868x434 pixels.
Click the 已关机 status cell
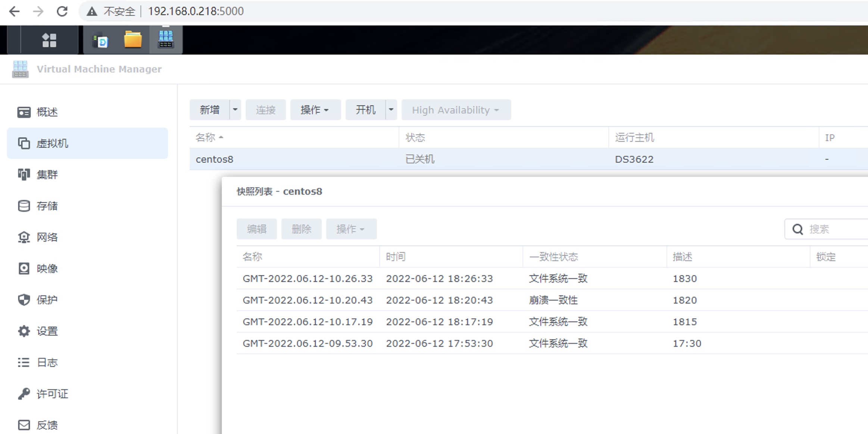pyautogui.click(x=420, y=159)
